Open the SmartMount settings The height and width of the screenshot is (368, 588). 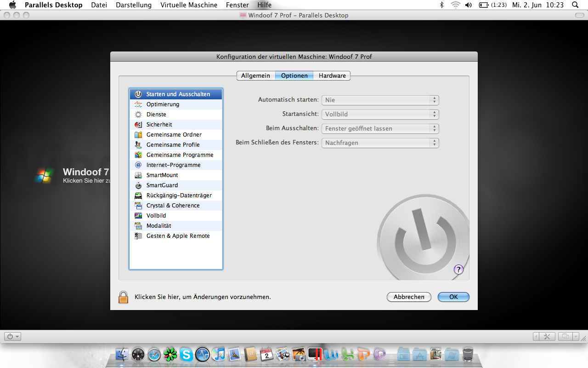(176, 175)
